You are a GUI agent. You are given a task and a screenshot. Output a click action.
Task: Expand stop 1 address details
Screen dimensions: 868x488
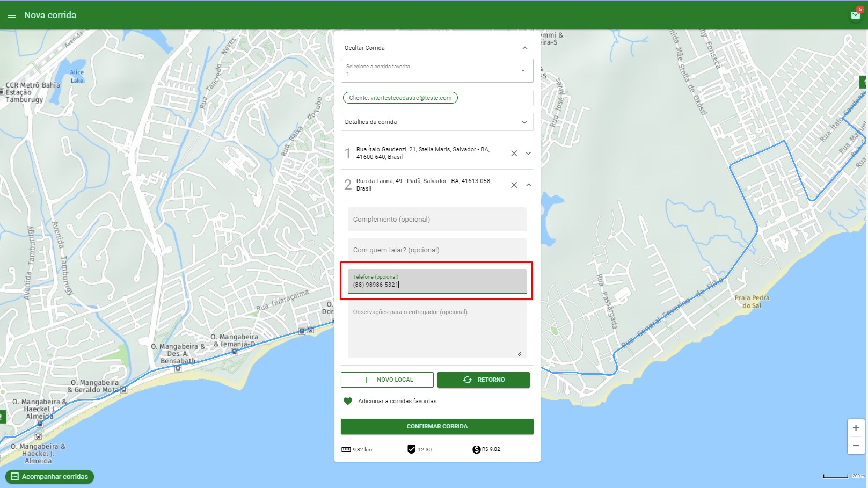[x=528, y=154]
